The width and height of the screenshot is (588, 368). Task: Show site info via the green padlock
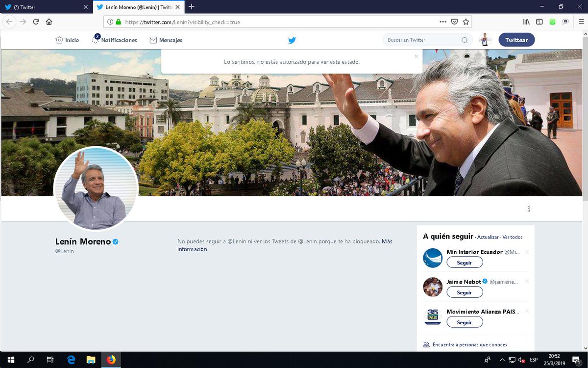[118, 22]
